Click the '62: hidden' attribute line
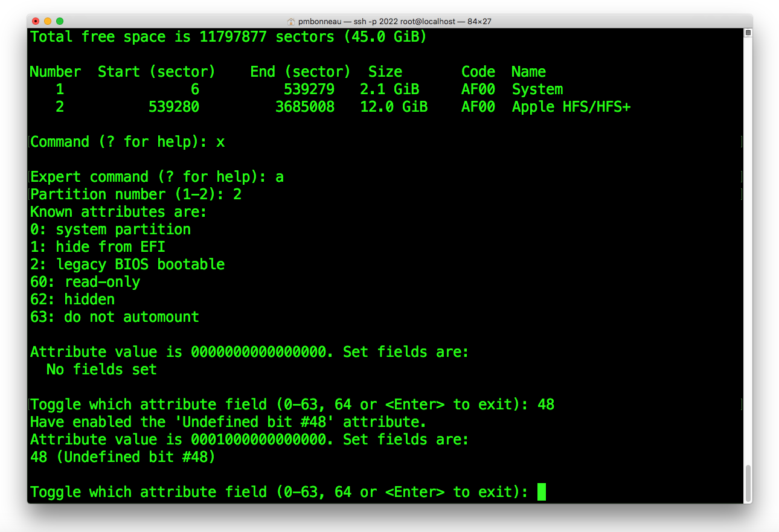Viewport: 779px width, 532px height. click(x=72, y=300)
